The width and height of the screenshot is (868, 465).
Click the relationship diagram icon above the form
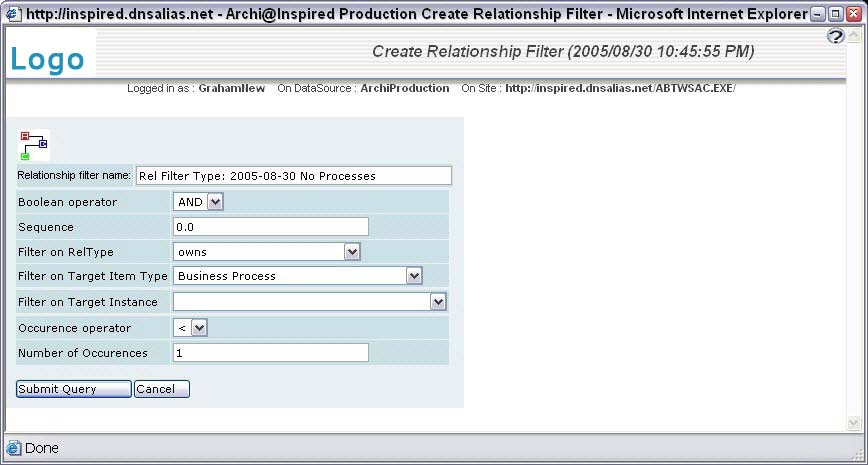[33, 145]
